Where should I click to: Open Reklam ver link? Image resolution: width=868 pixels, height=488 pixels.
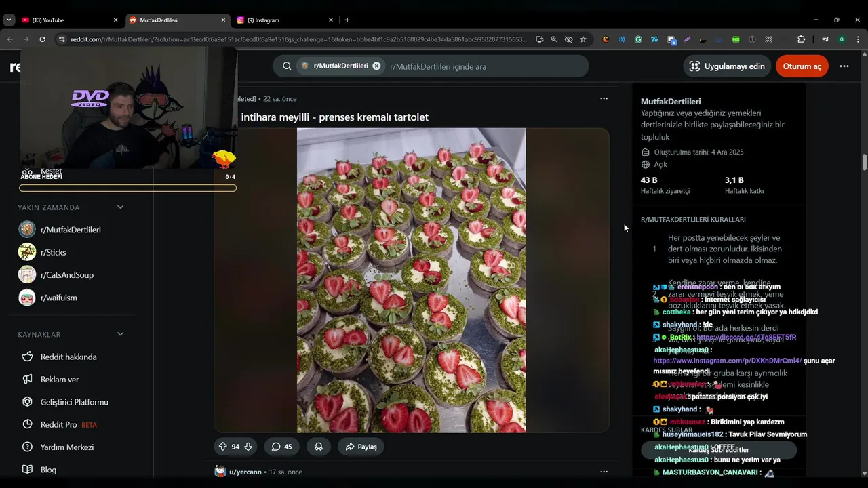60,380
